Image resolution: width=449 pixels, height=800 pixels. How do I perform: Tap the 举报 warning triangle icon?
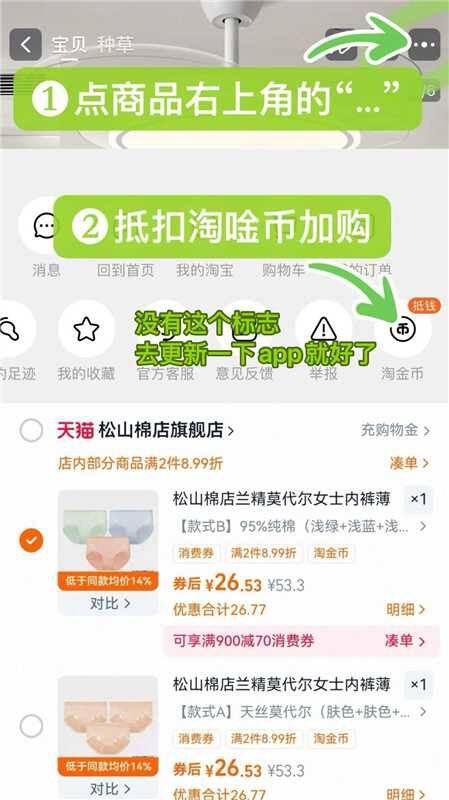[x=323, y=330]
